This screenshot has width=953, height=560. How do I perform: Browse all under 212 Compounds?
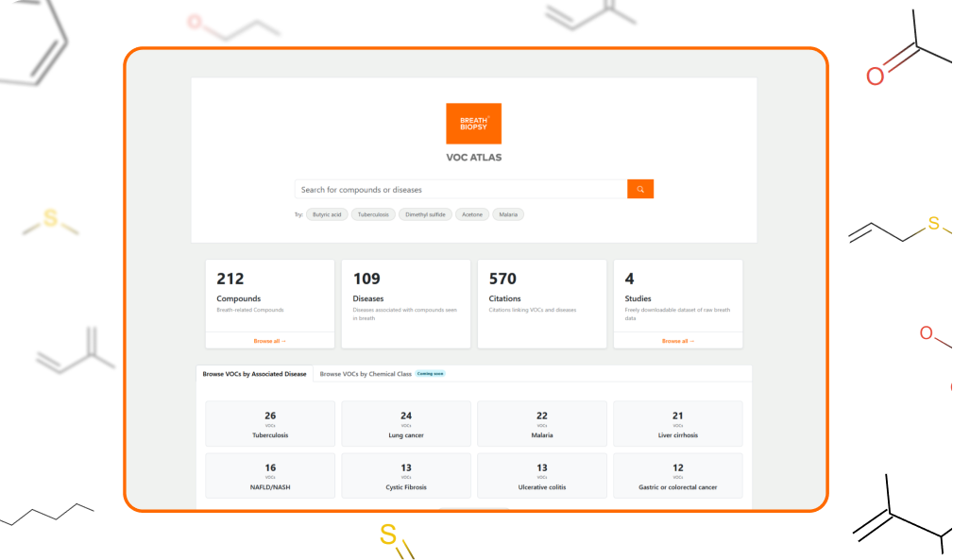coord(270,341)
